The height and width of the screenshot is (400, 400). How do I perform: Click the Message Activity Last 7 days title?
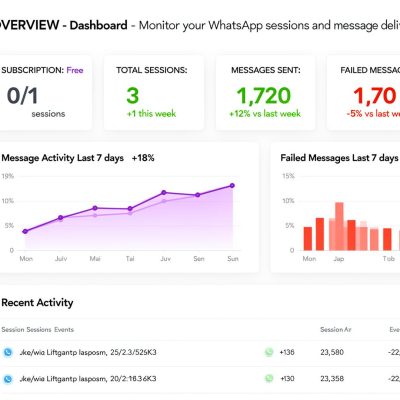(63, 158)
